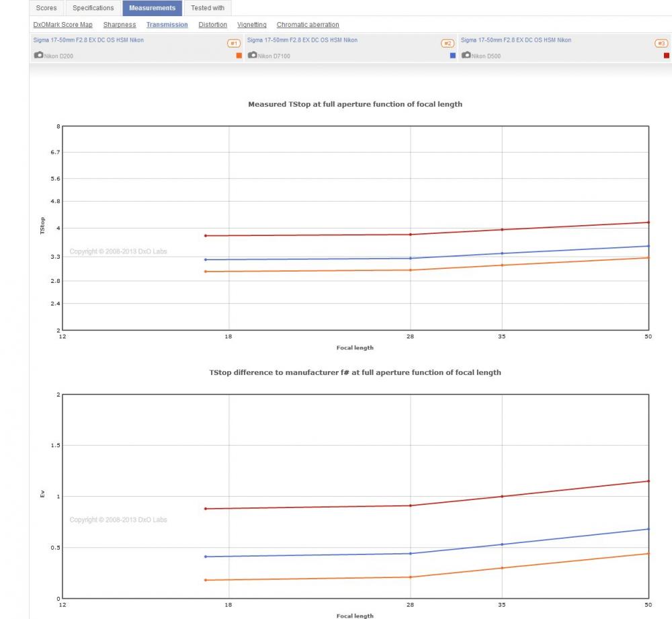672x619 pixels.
Task: Click the camera icon beside Nikon D7100
Action: [253, 55]
